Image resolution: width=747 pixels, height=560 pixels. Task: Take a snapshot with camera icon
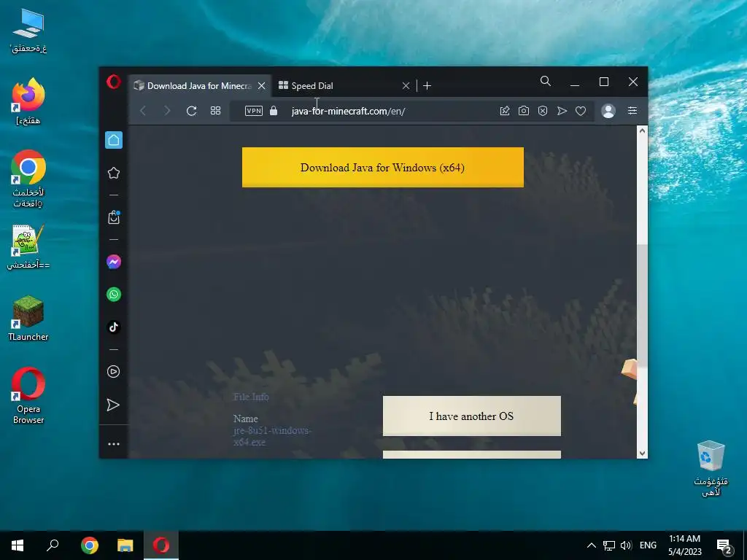tap(524, 111)
